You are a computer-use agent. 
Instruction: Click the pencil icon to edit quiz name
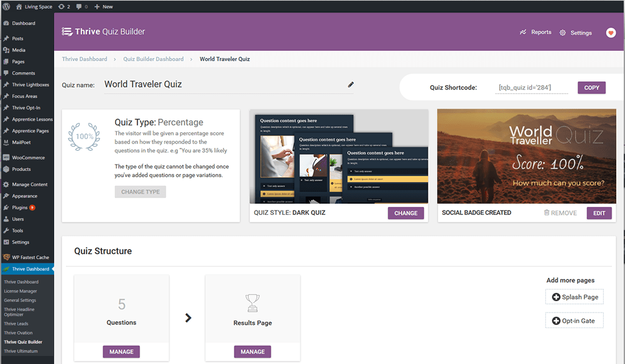coord(351,84)
